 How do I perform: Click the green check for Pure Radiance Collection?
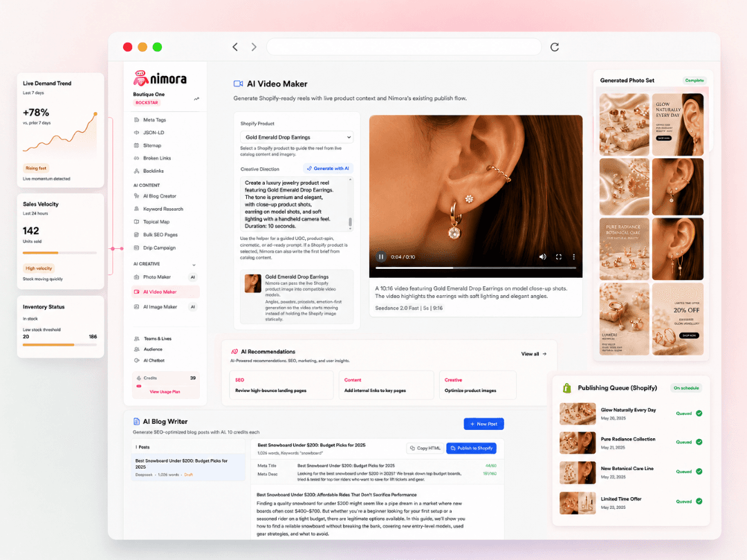(699, 442)
